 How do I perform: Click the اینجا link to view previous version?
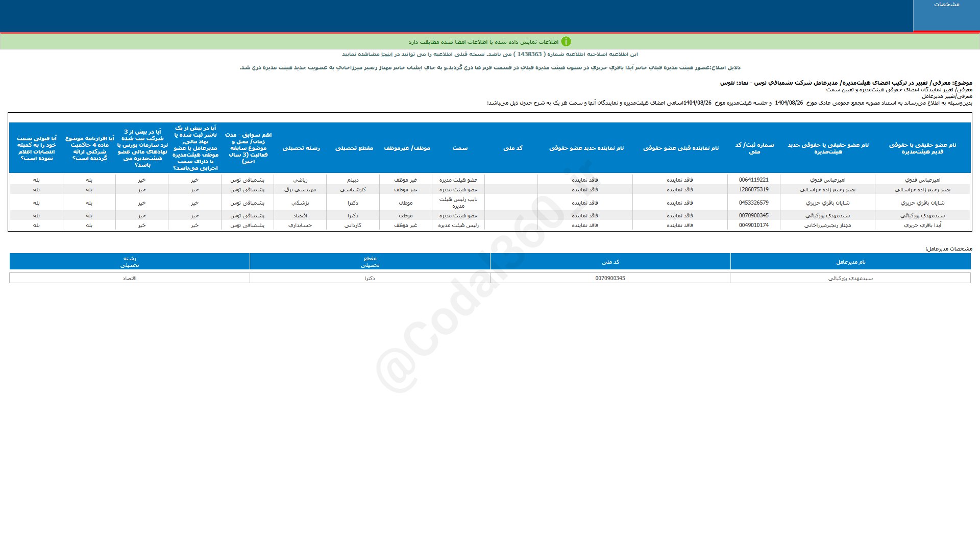[387, 55]
